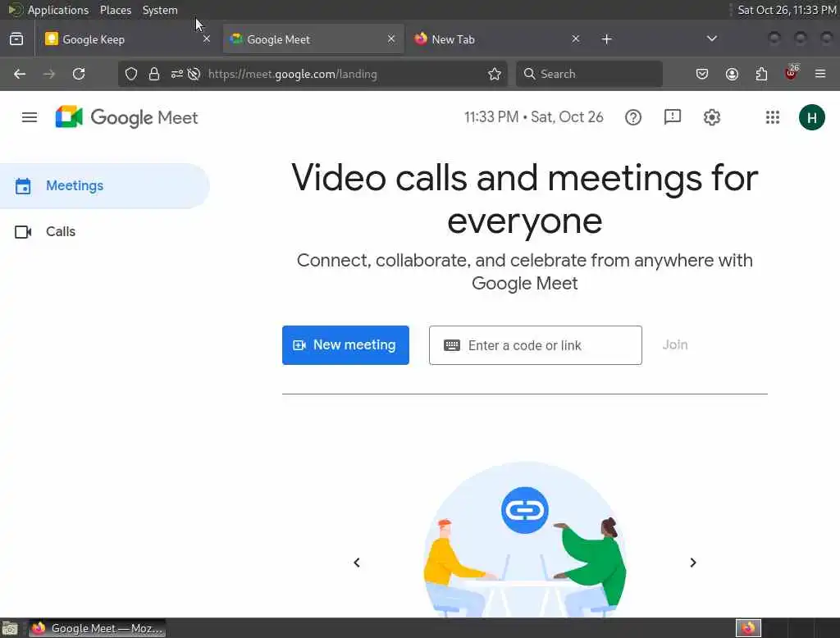Open the System menu
Viewport: 840px width, 638px height.
tap(160, 10)
